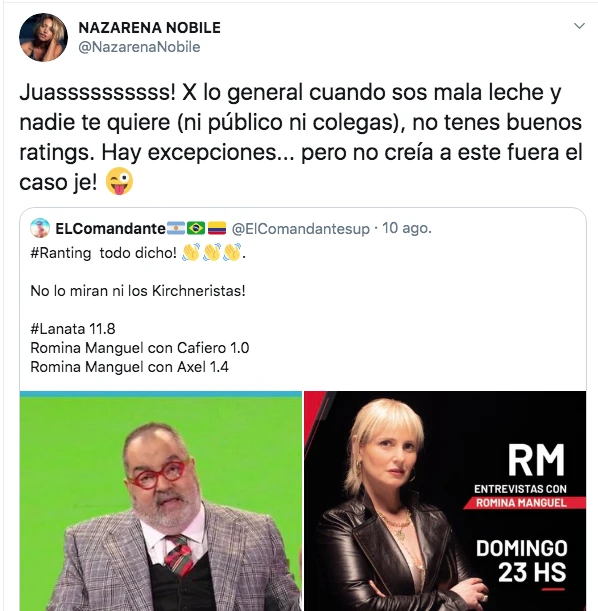Open the #Ranting hashtag
This screenshot has height=611, width=598.
tap(60, 253)
